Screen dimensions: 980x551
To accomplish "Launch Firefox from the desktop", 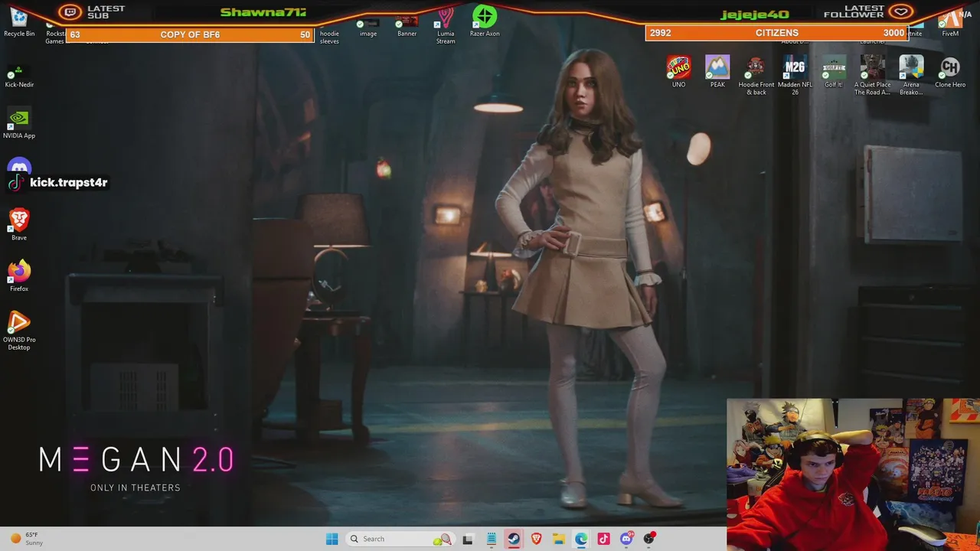I will [19, 276].
